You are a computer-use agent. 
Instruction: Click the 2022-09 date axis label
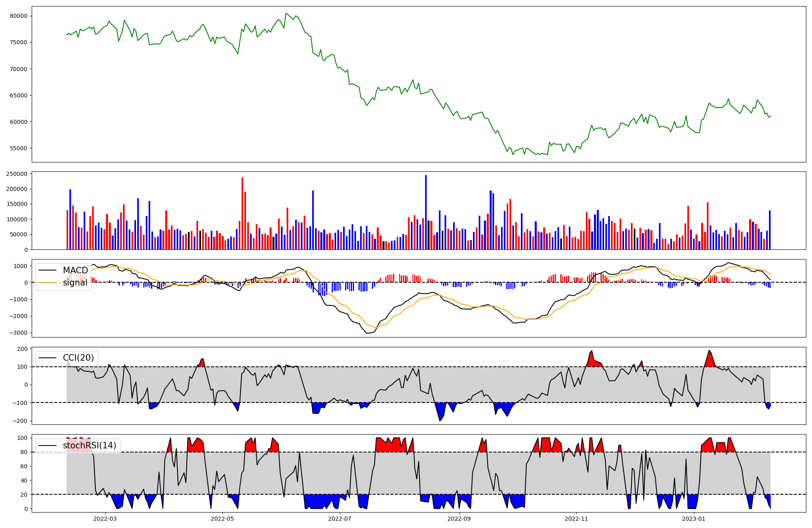[459, 519]
